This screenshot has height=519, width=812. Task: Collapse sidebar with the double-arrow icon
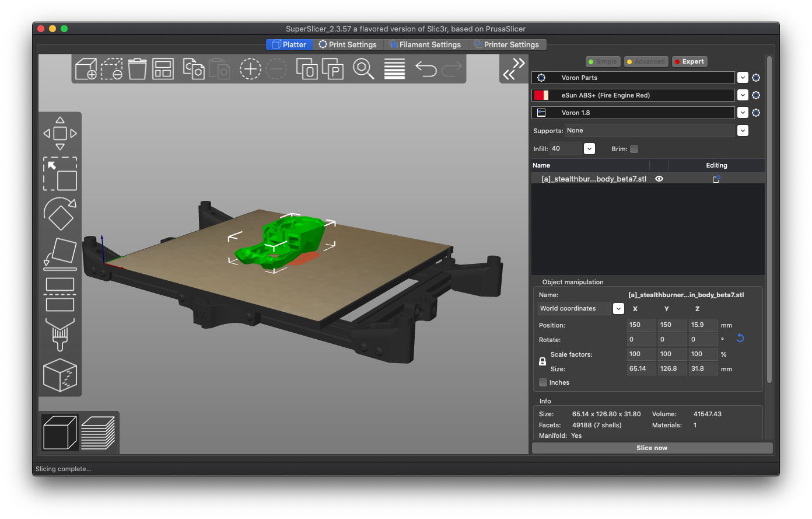514,69
